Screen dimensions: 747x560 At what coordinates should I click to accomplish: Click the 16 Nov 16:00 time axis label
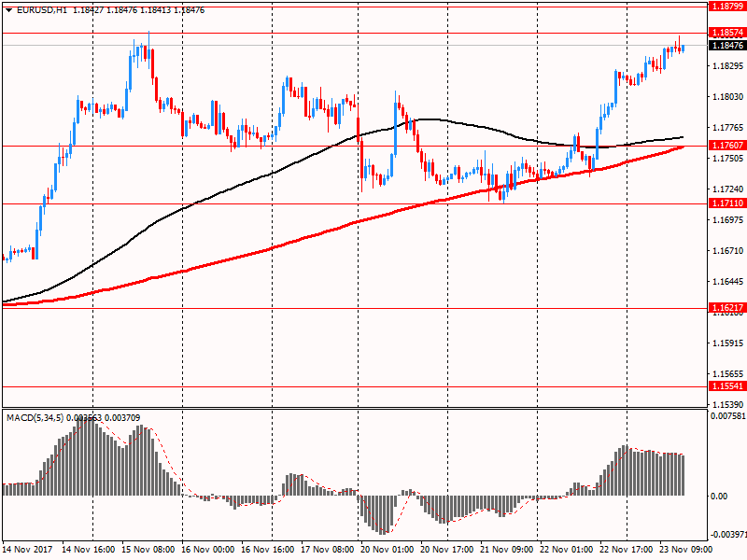[x=267, y=549]
